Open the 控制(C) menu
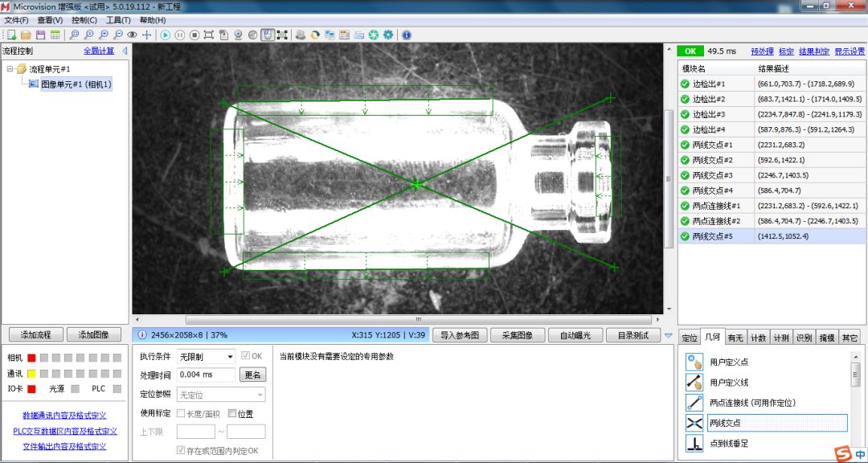This screenshot has width=868, height=463. (x=84, y=20)
